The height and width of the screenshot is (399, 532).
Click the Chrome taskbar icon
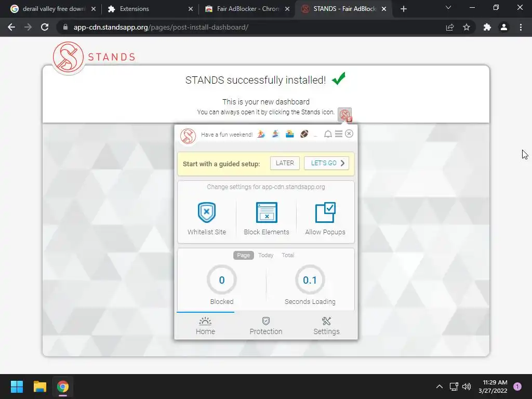click(63, 387)
